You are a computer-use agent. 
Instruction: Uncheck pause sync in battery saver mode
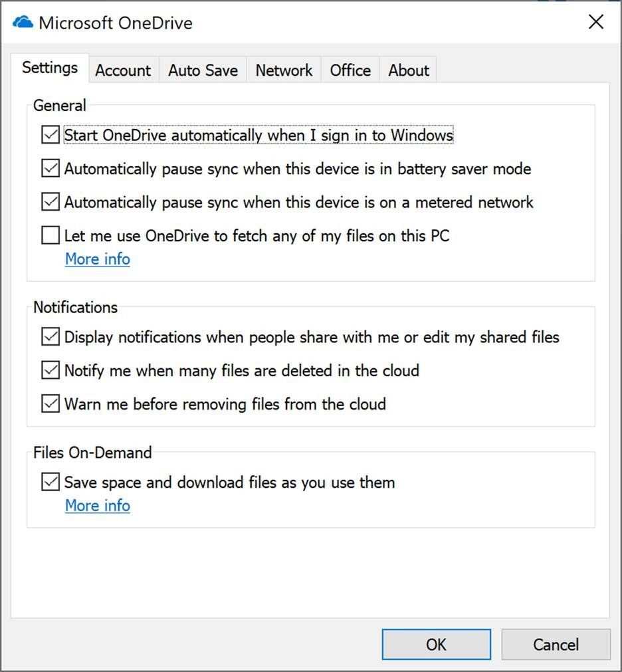[x=49, y=168]
